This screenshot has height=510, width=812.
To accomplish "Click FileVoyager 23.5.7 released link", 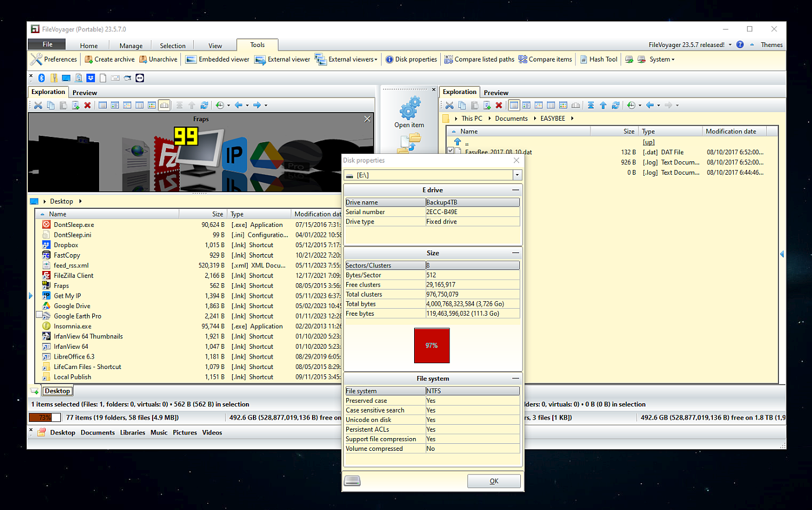I will tap(687, 45).
